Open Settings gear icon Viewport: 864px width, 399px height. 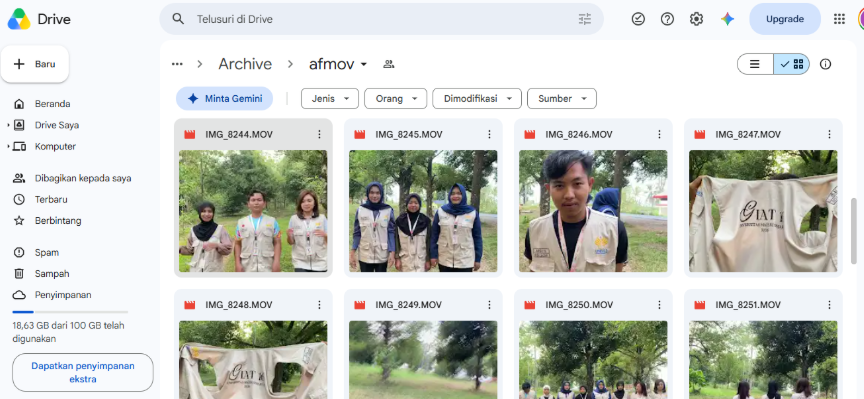(x=696, y=19)
